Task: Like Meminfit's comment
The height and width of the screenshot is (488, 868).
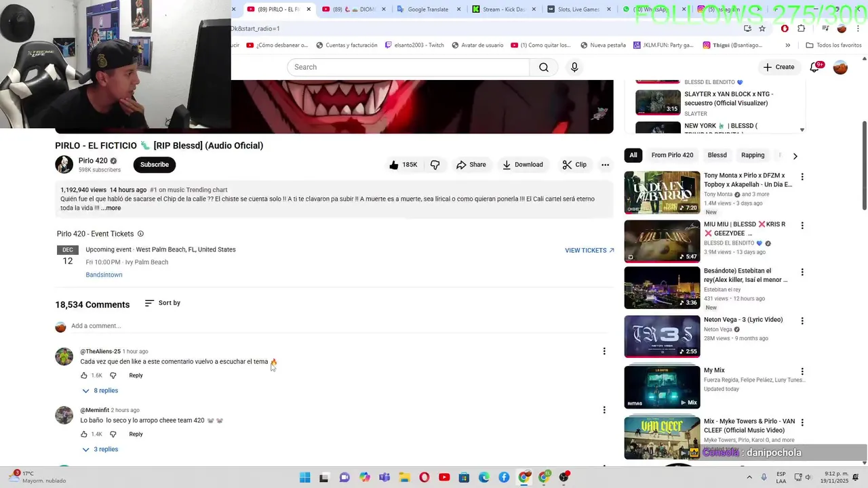Action: pos(84,434)
